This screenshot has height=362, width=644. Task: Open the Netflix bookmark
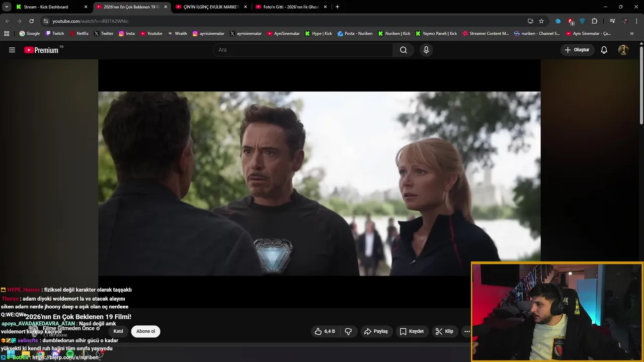point(79,34)
